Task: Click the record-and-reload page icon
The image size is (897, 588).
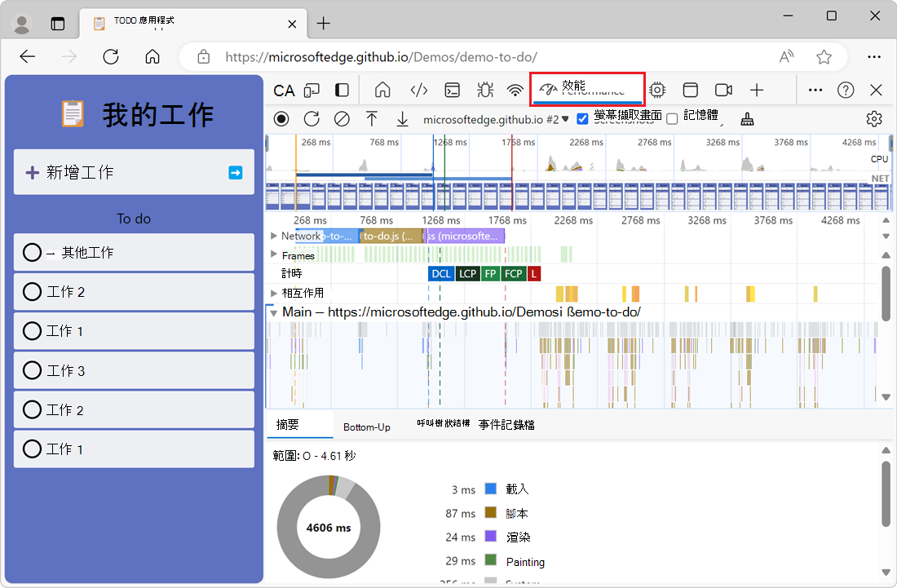Action: pos(312,118)
